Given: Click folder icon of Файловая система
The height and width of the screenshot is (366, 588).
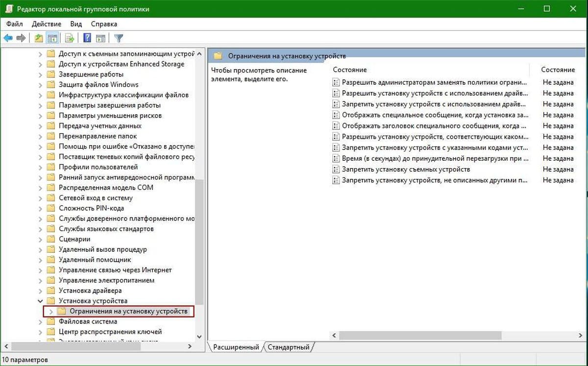Looking at the screenshot, I should tap(50, 321).
